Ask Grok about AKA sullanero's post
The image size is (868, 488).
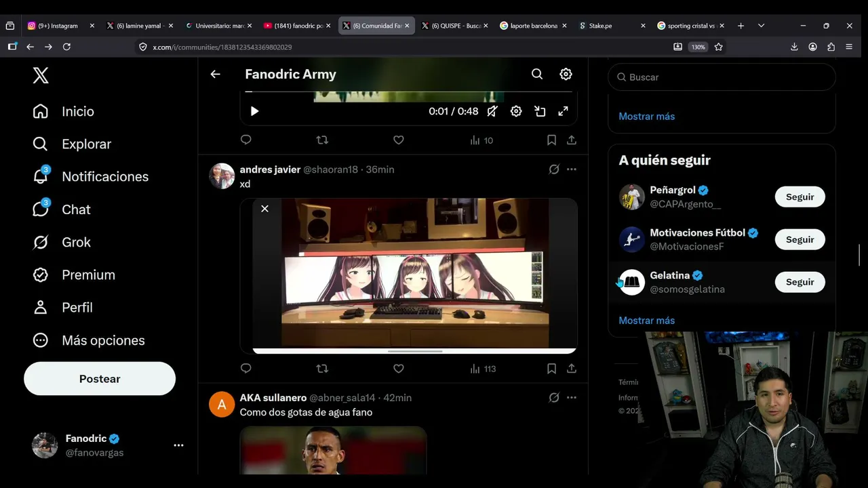(x=554, y=398)
